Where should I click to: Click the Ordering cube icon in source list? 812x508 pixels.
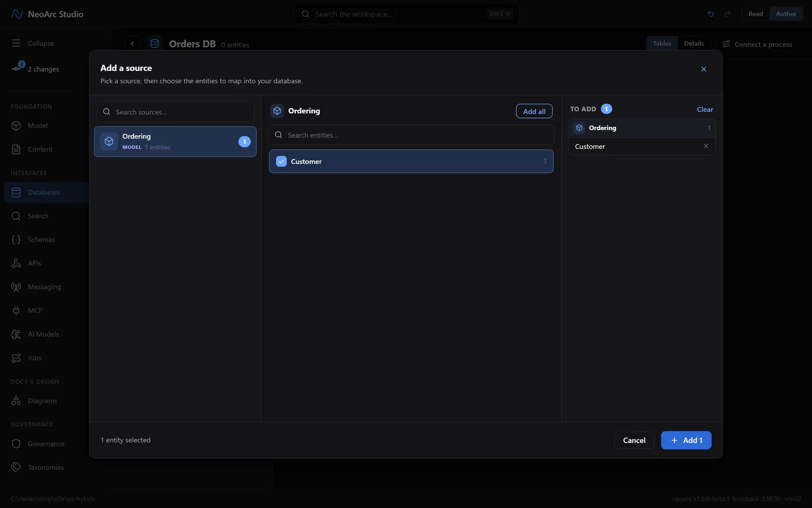[109, 142]
